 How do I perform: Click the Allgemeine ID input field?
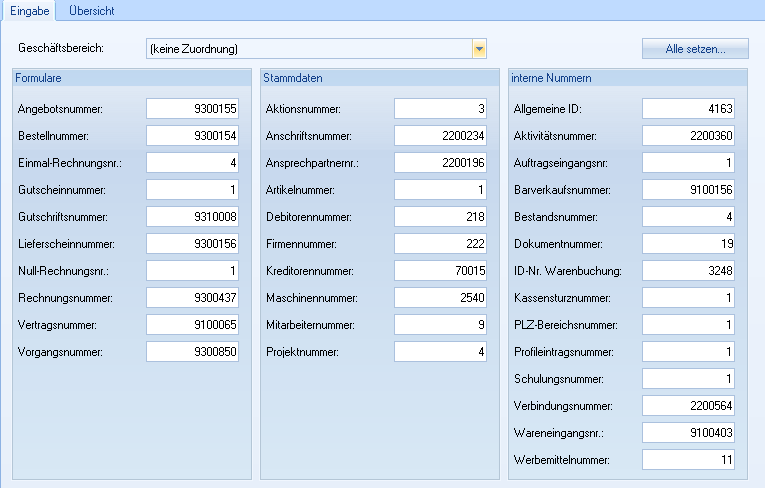coord(688,108)
